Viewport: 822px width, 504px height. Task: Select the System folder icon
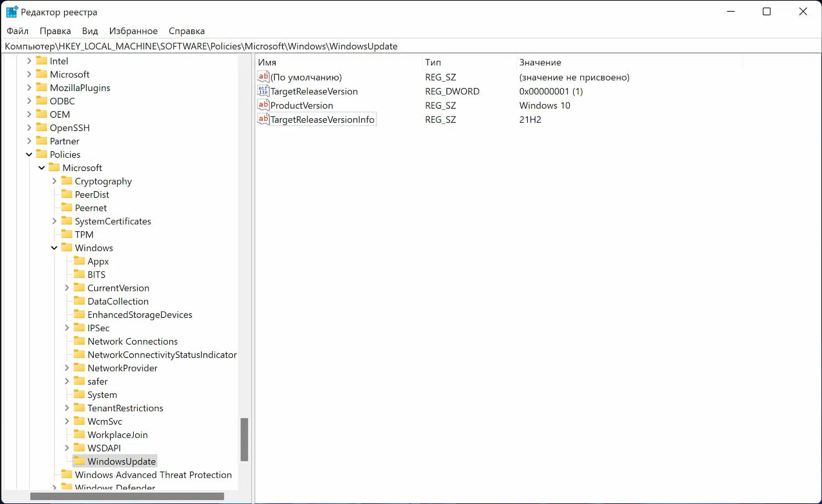tap(79, 394)
